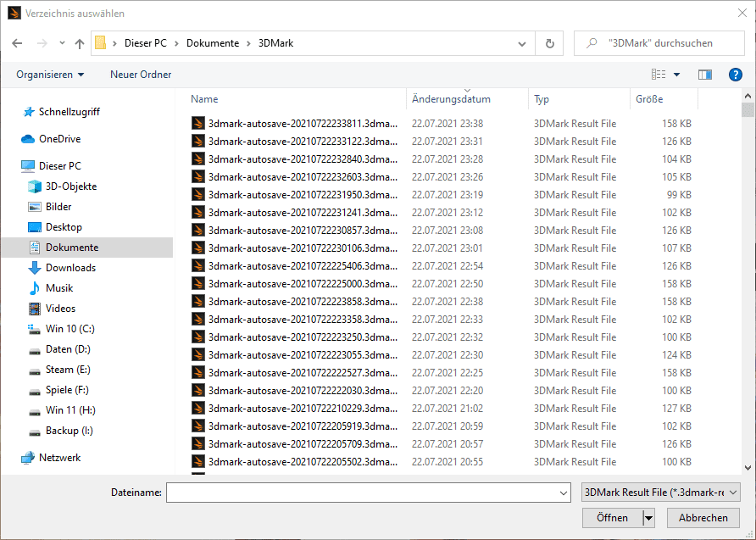Select drive Steam (E:)
This screenshot has width=756, height=540.
pyautogui.click(x=68, y=370)
